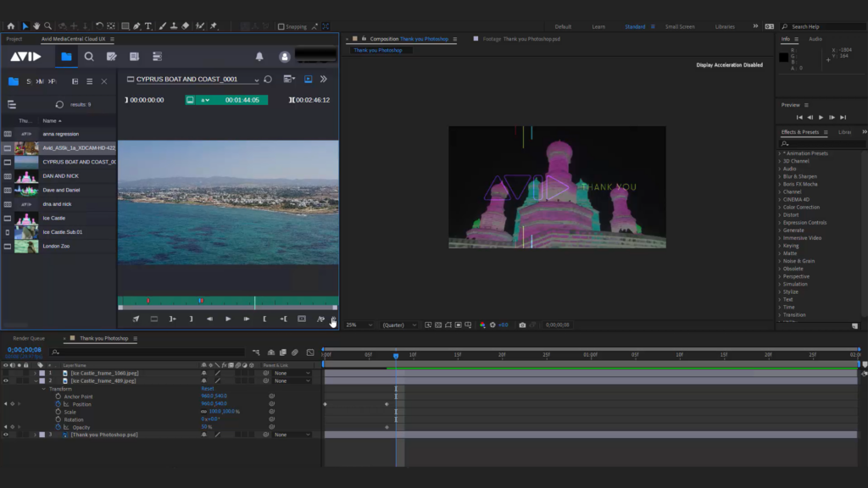
Task: Switch to the Project panel tab
Action: [x=14, y=39]
